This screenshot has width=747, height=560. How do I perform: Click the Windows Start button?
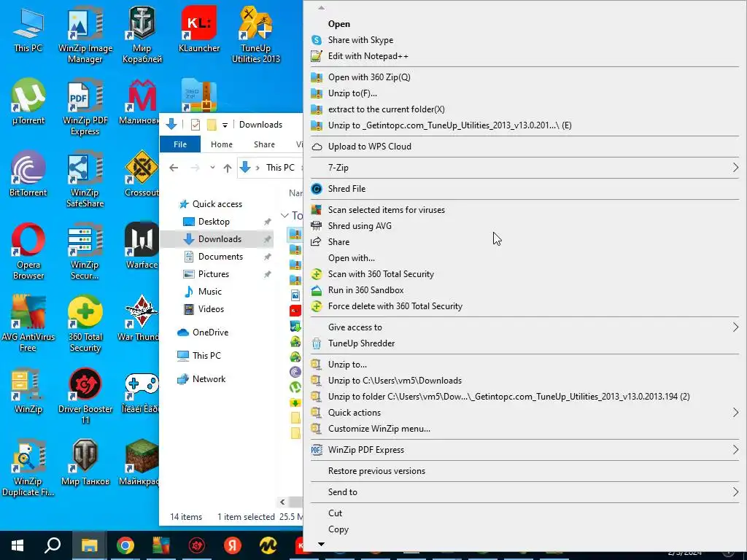point(18,545)
